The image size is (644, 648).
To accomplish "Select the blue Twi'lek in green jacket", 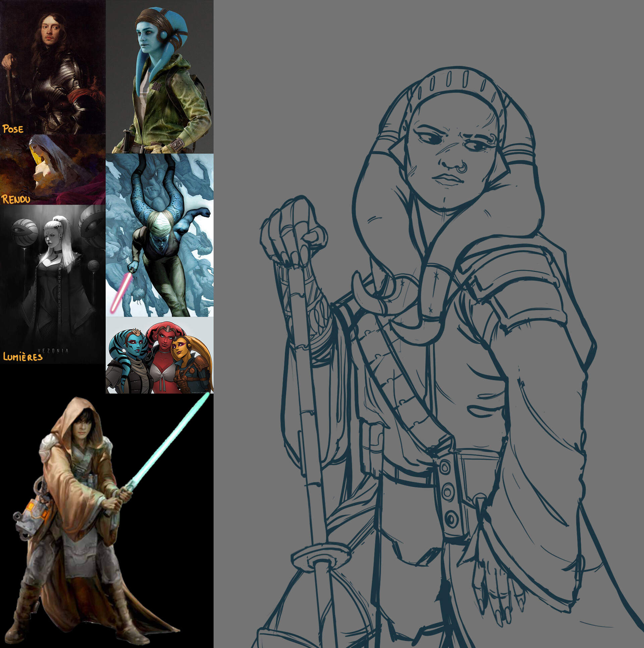I will click(159, 77).
